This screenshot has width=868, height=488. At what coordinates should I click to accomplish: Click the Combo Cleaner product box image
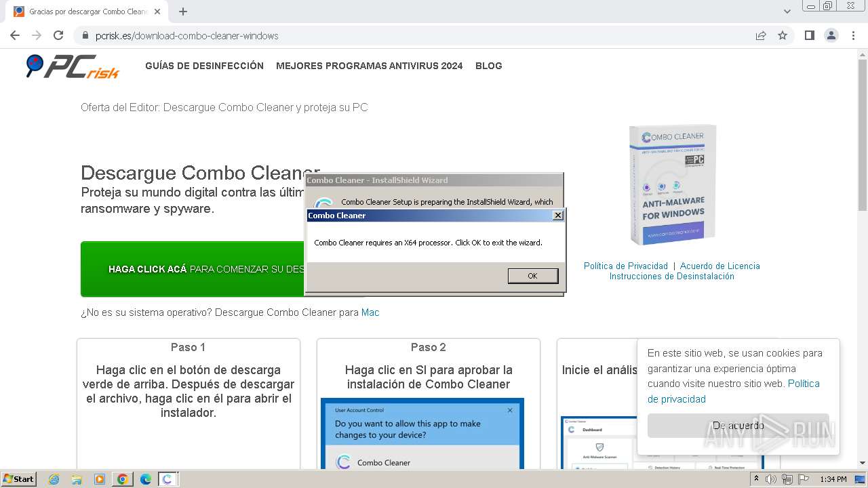pos(672,184)
